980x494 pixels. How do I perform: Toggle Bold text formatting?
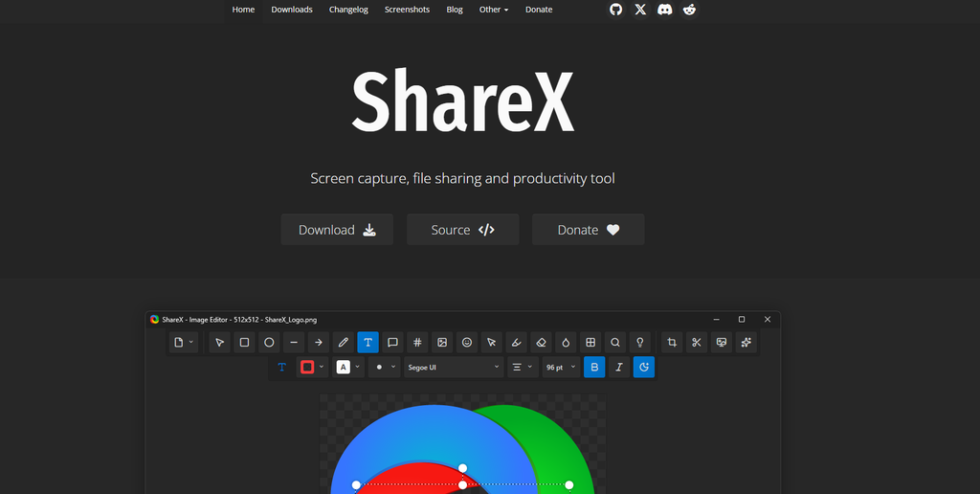(x=594, y=367)
